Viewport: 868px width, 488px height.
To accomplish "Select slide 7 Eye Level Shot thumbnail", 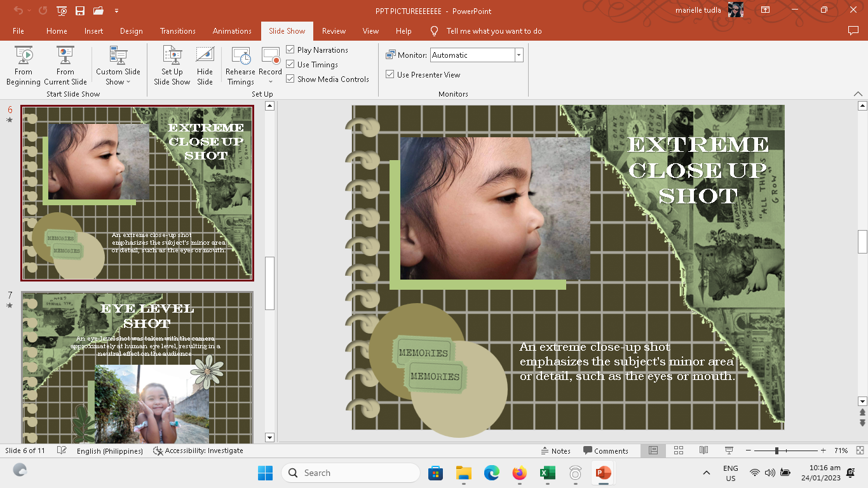I will 137,367.
